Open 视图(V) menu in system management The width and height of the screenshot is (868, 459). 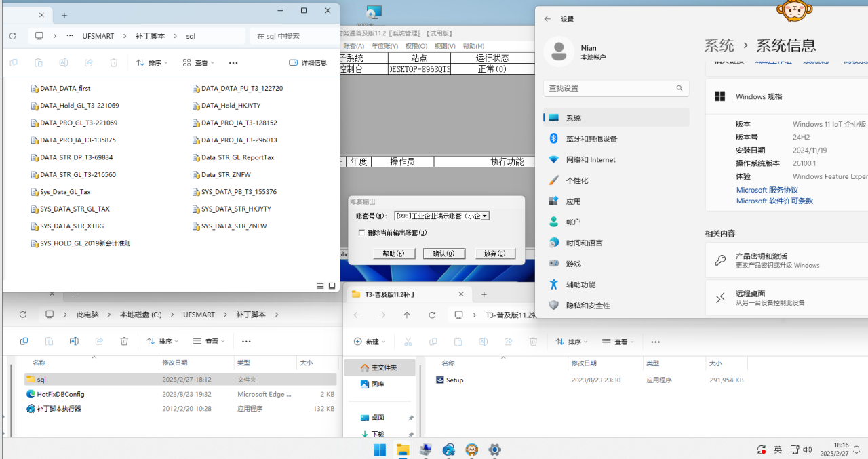click(445, 46)
